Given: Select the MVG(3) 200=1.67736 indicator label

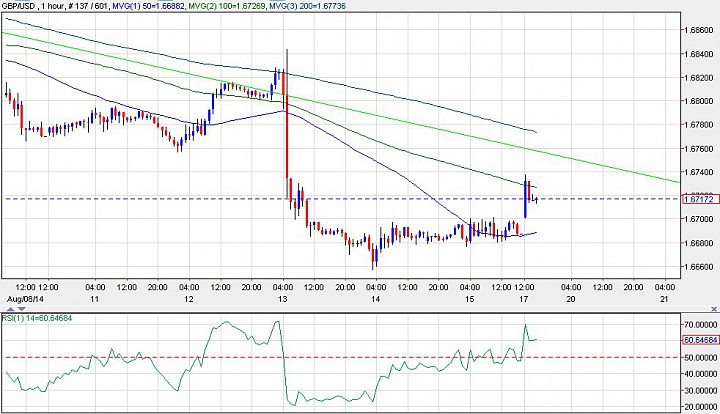Looking at the screenshot, I should pos(307,6).
